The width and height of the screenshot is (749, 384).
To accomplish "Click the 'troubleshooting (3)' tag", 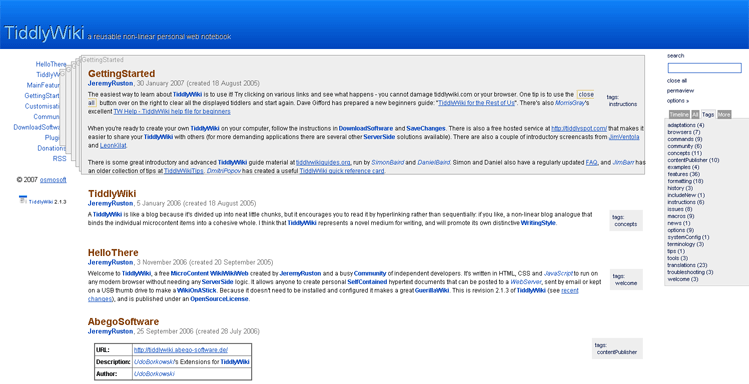I will [690, 272].
